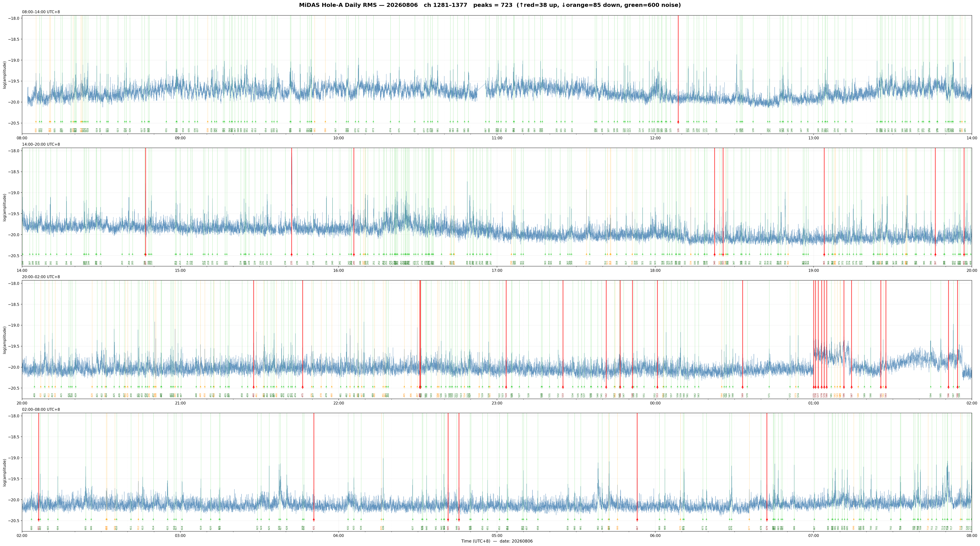Click the 16:00 time tick label

[x=339, y=271]
